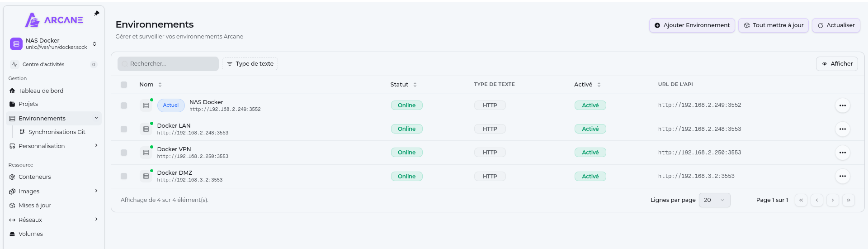Screen dimensions: 868x249
Task: Open options menu for Docker DMZ row
Action: click(x=842, y=176)
